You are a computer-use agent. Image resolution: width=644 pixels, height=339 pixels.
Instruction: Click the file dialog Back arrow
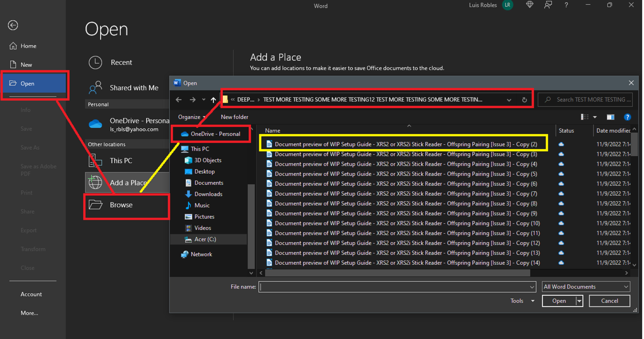pos(179,100)
